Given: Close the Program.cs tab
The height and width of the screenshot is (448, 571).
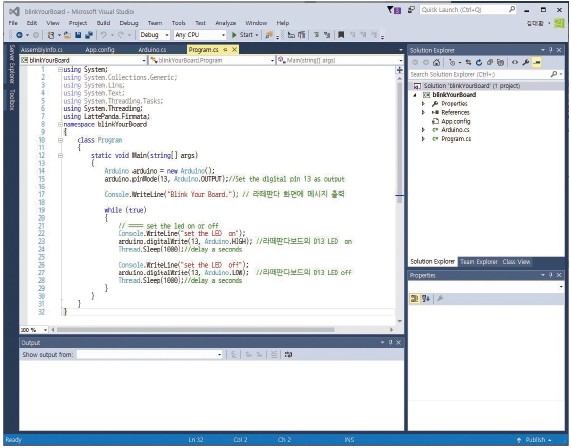Looking at the screenshot, I should point(235,50).
